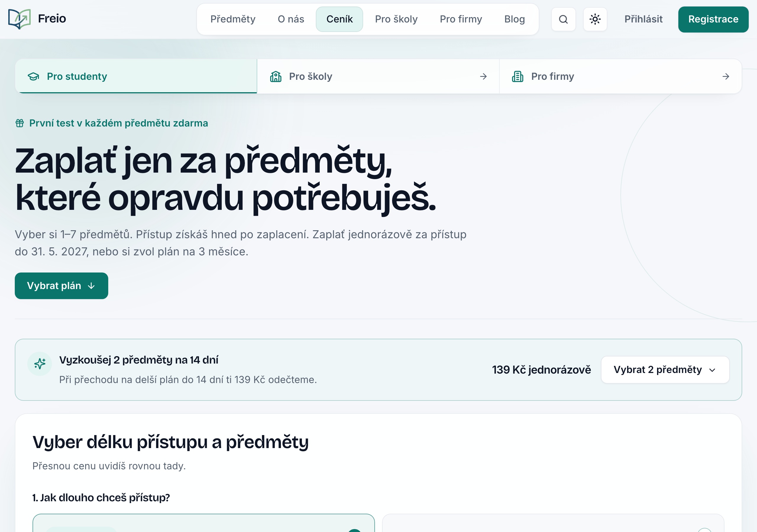This screenshot has width=757, height=532.
Task: Click the graduation cap icon
Action: [x=33, y=77]
